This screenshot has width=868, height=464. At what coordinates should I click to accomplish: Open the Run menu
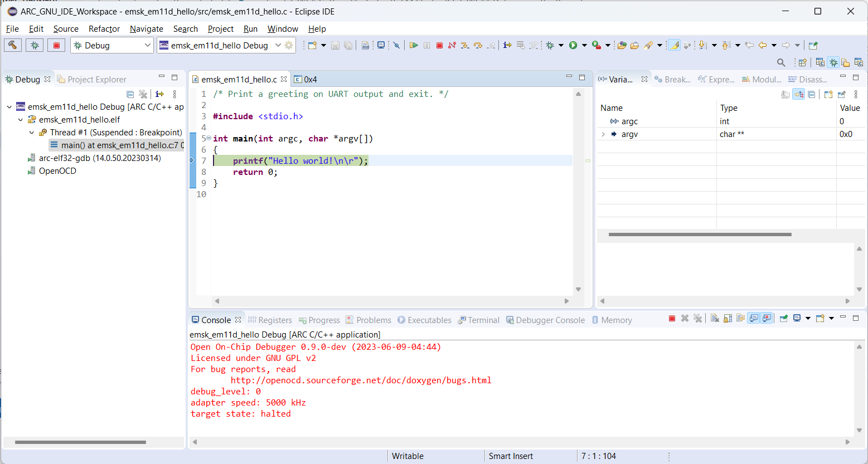coord(250,29)
